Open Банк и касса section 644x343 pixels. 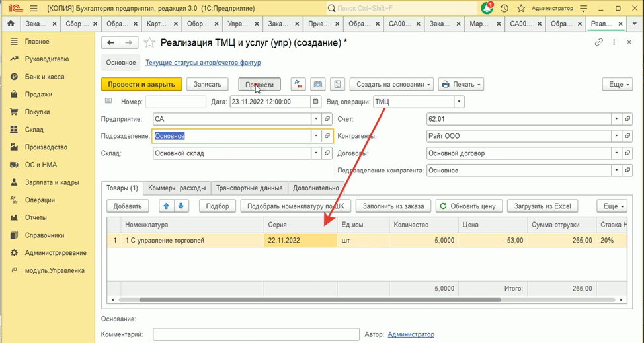point(44,77)
